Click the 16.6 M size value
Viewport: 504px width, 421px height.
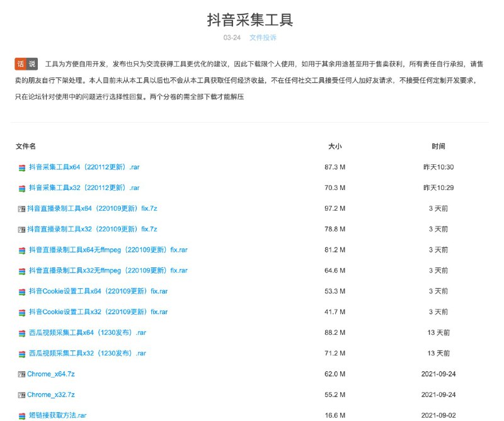tap(335, 415)
